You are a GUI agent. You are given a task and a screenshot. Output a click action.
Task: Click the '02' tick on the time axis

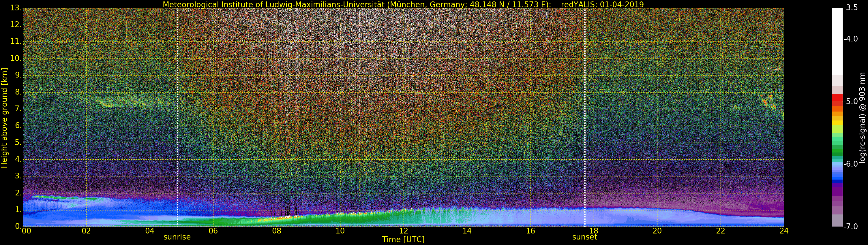click(86, 231)
